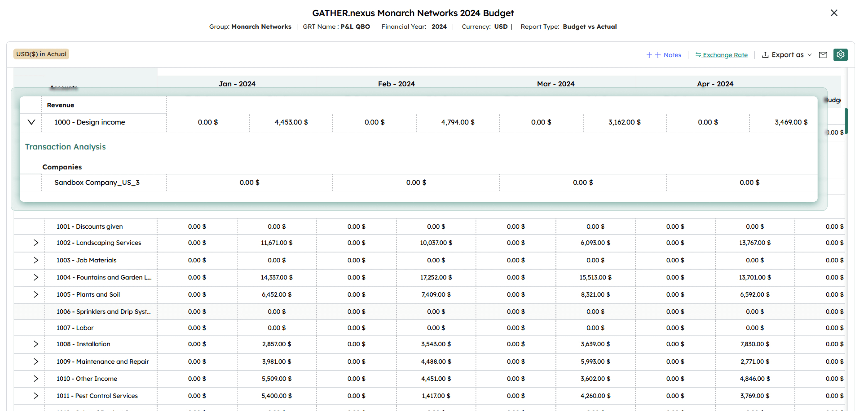Click the Companies subsection label
Screen dimensions: 868x411
tap(62, 167)
